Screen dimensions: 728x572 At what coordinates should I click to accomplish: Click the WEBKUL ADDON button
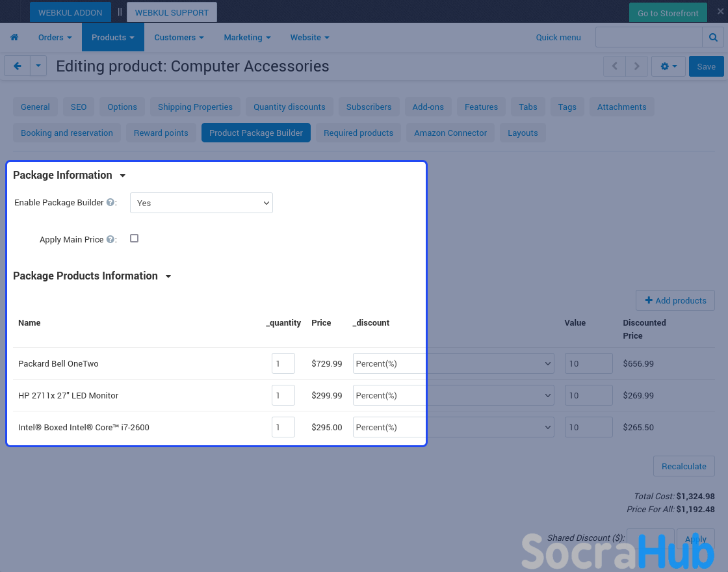70,12
